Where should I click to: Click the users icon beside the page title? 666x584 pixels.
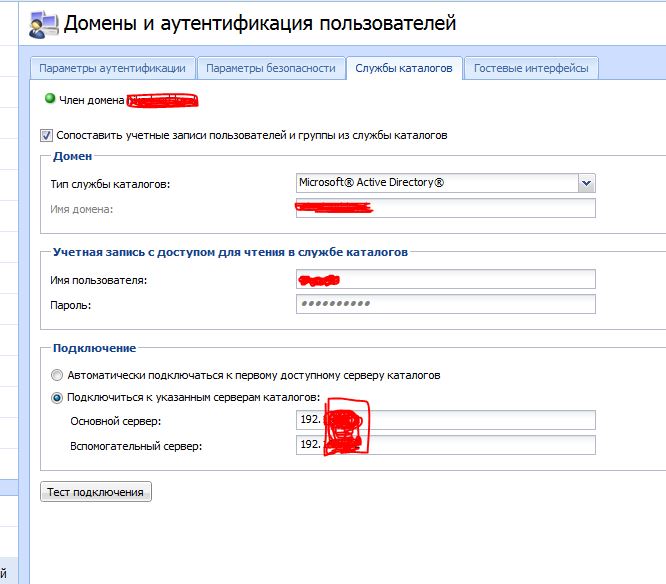pyautogui.click(x=43, y=23)
